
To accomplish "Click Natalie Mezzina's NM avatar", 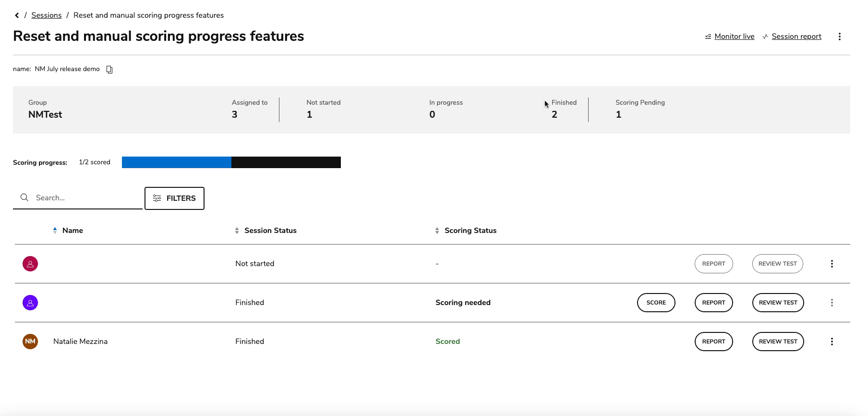I will tap(30, 342).
